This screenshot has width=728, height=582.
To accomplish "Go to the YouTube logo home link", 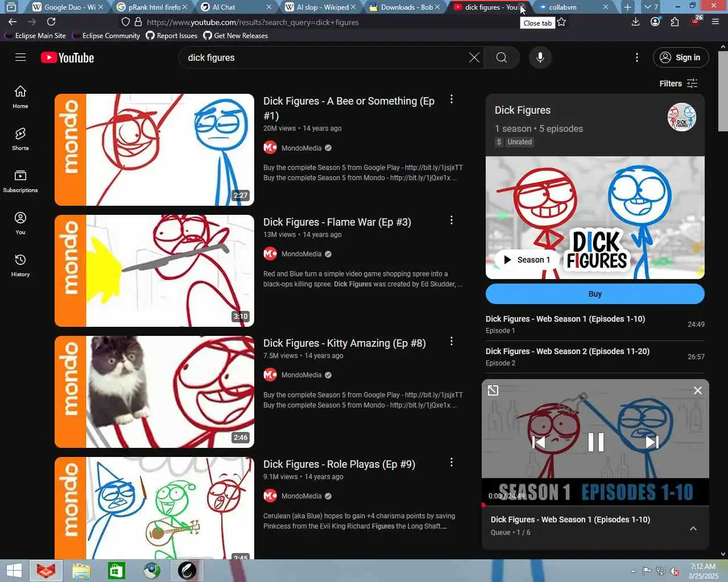I will tap(68, 58).
